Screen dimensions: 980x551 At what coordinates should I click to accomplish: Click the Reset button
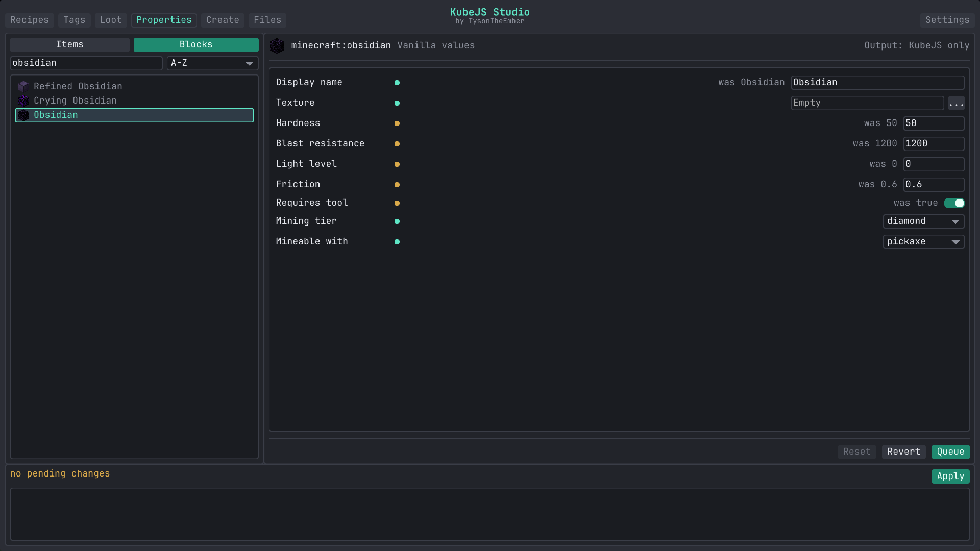[857, 452]
